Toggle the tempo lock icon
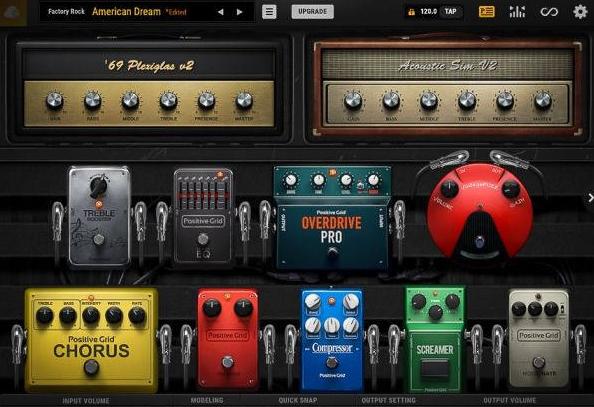 pos(411,12)
